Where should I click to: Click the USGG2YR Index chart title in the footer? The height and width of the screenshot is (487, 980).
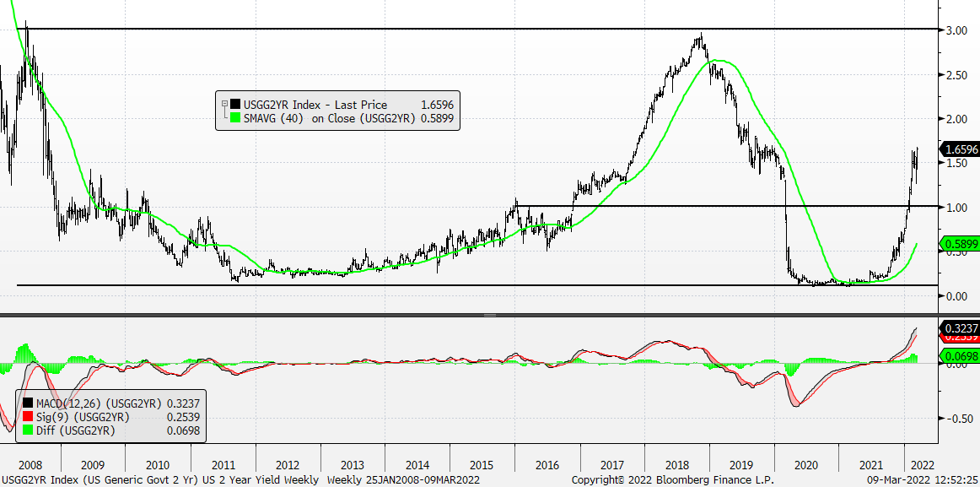click(160, 480)
